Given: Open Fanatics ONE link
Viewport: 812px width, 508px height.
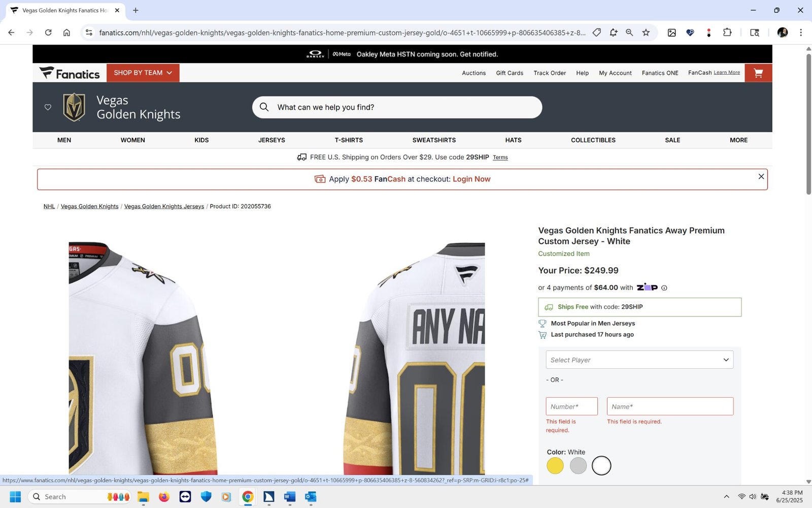Looking at the screenshot, I should tap(660, 73).
